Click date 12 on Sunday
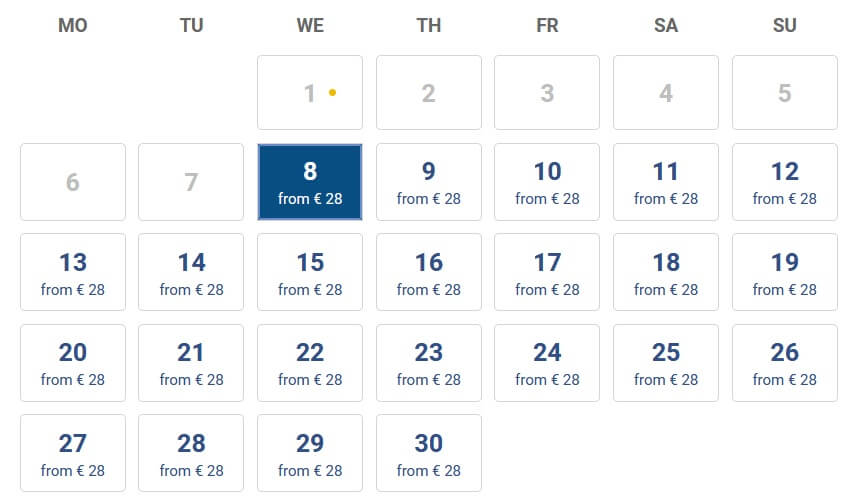This screenshot has width=859, height=504. click(785, 182)
